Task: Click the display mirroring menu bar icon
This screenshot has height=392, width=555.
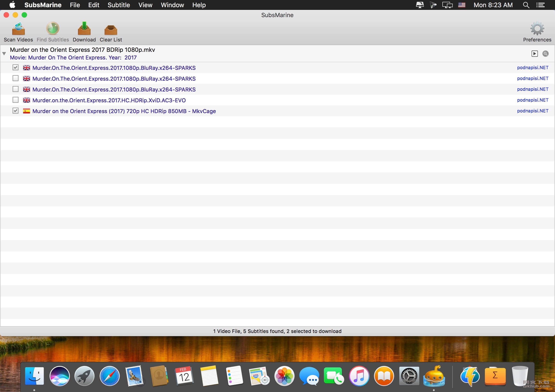Action: pyautogui.click(x=447, y=5)
